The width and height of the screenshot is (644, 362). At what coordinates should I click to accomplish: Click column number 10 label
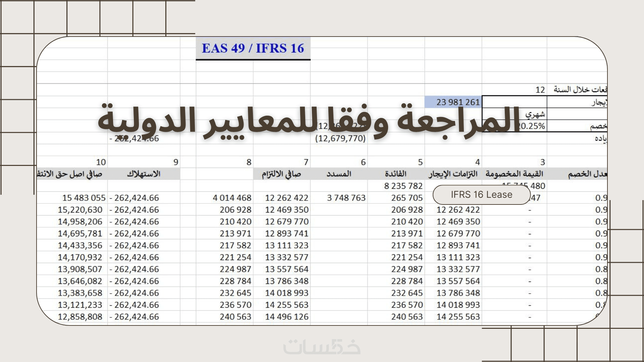(x=101, y=162)
